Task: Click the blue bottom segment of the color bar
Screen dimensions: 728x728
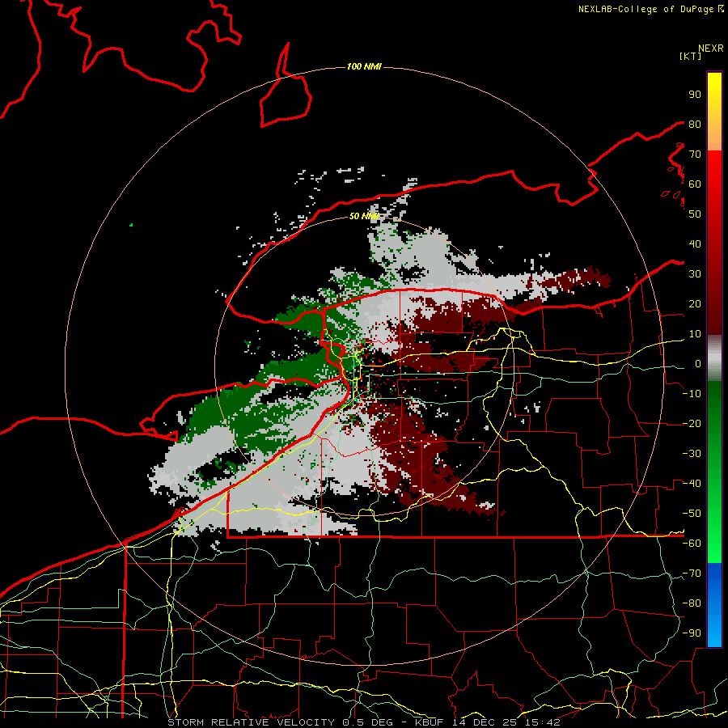Action: (x=714, y=605)
